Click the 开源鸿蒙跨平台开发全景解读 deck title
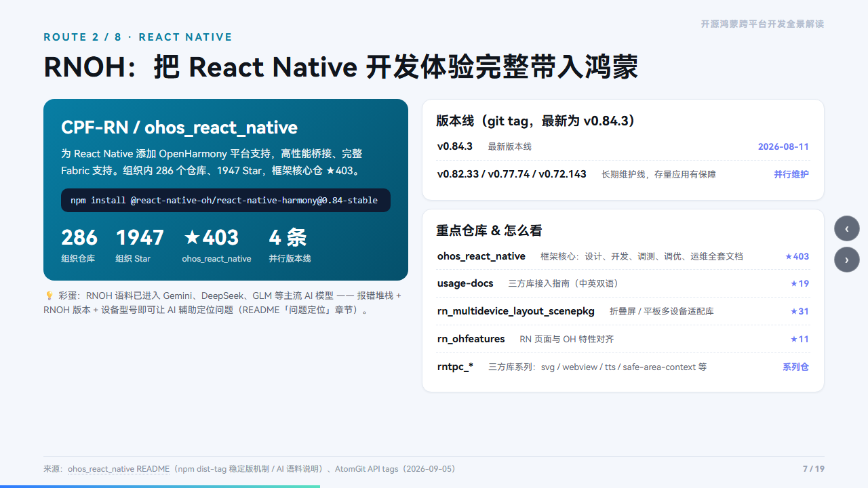868x488 pixels. [x=762, y=24]
